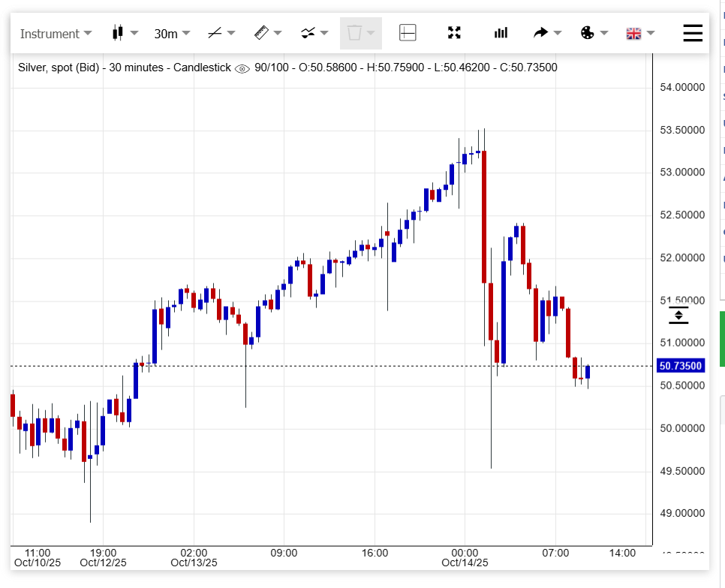Image resolution: width=725 pixels, height=588 pixels.
Task: Open the candlestick chart type selector
Action: point(125,33)
